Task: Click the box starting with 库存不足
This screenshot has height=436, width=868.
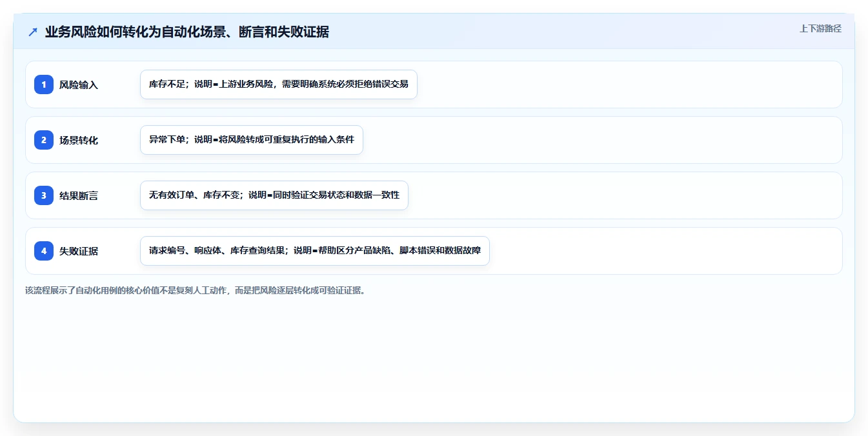Action: point(279,84)
